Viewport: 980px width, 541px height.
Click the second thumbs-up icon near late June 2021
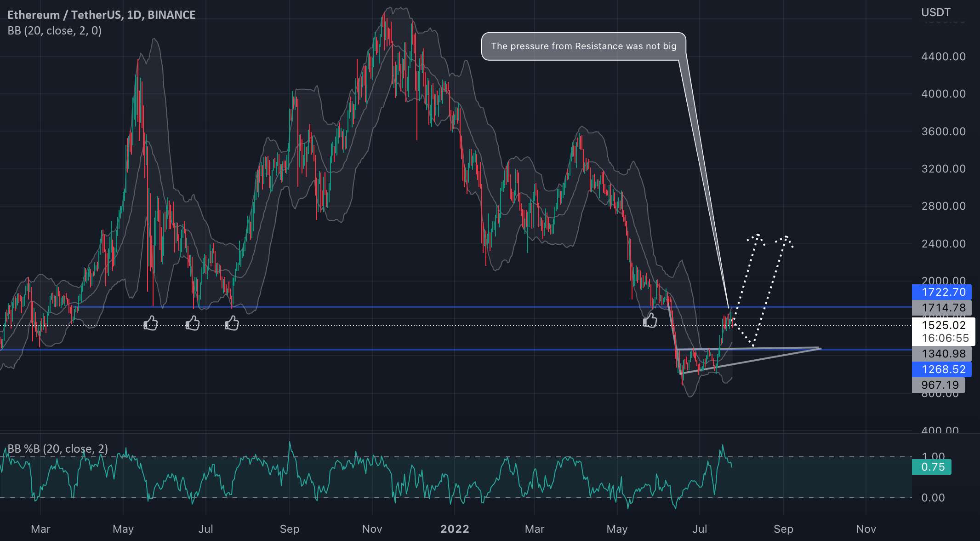193,323
